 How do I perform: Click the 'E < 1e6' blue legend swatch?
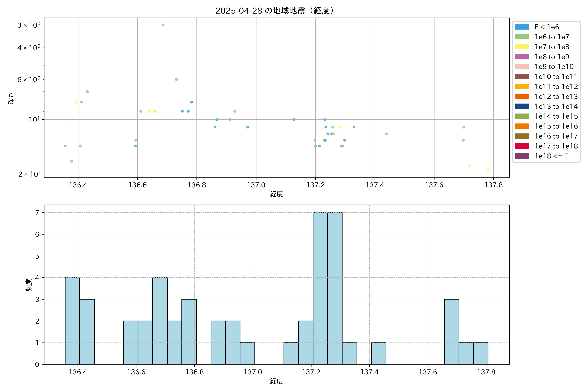click(522, 27)
